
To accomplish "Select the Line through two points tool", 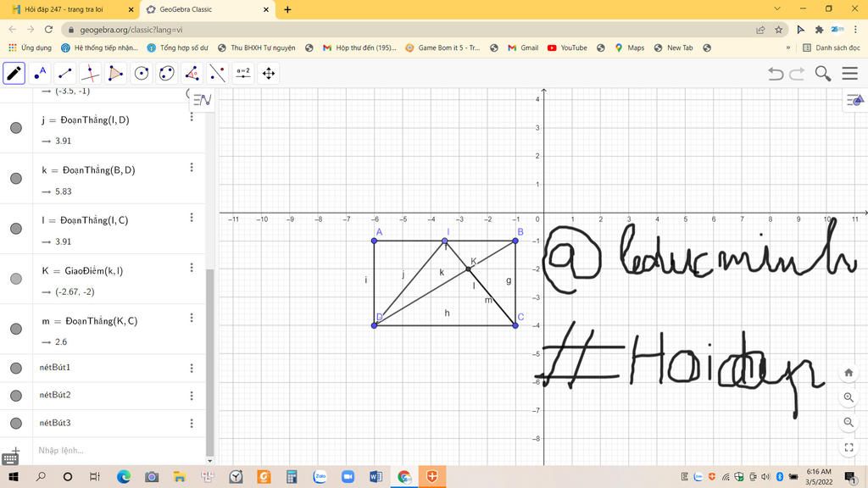I will click(64, 73).
